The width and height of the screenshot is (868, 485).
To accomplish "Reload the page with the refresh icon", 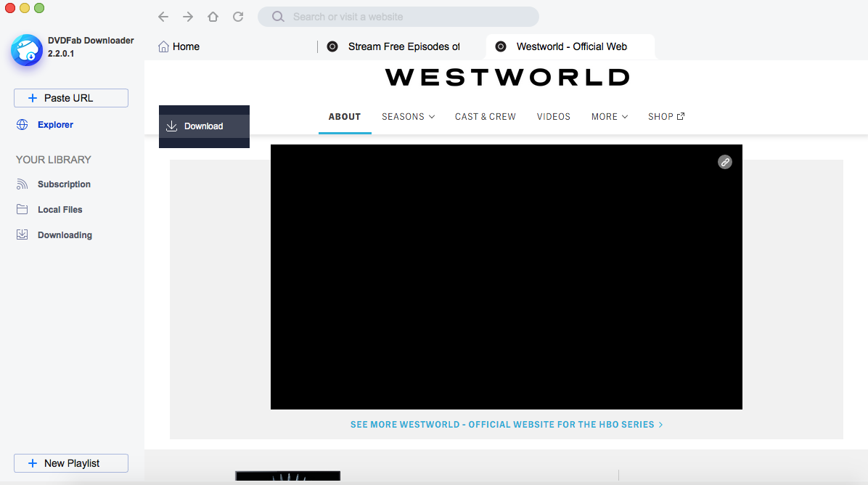I will click(x=238, y=17).
